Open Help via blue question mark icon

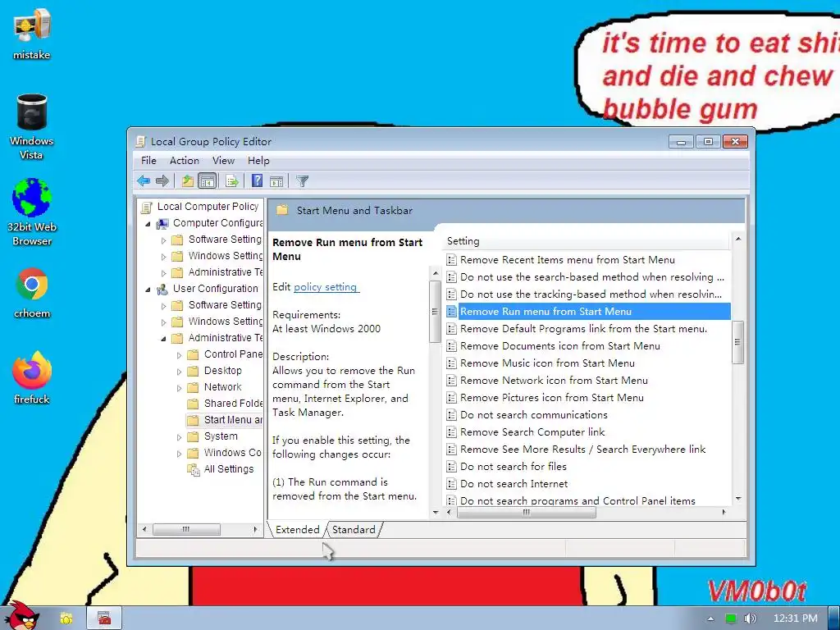click(x=257, y=181)
